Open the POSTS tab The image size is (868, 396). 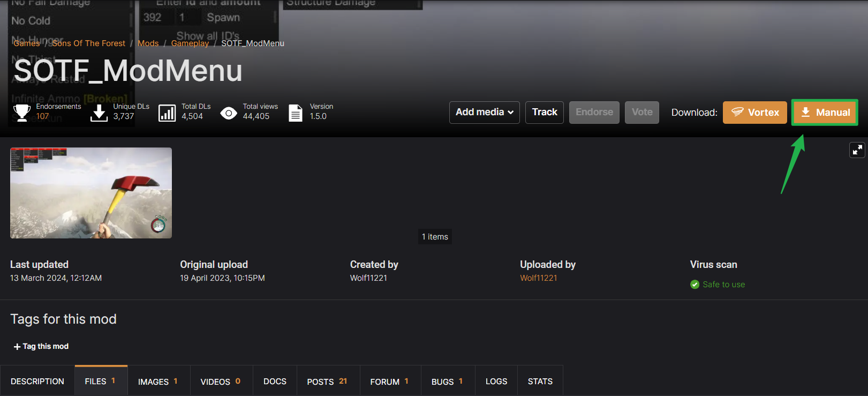click(328, 382)
